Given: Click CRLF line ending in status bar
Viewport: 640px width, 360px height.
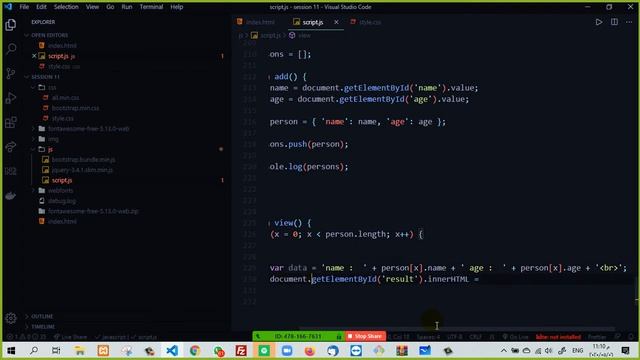Looking at the screenshot, I should 476,337.
